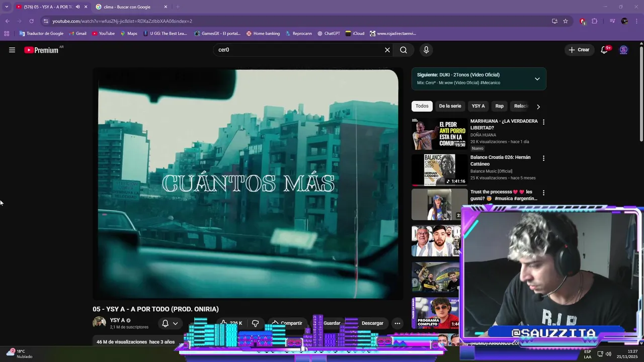
Task: Open more actions three-dot button
Action: tap(397, 323)
